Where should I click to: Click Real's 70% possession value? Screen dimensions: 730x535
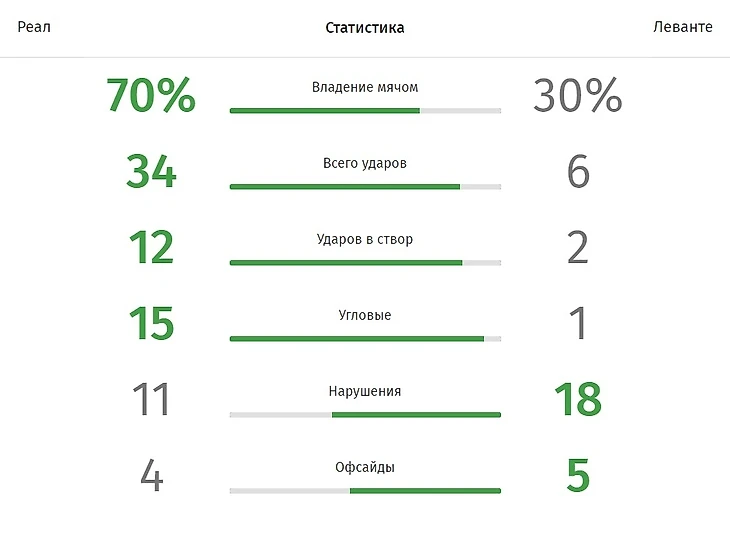tap(151, 95)
